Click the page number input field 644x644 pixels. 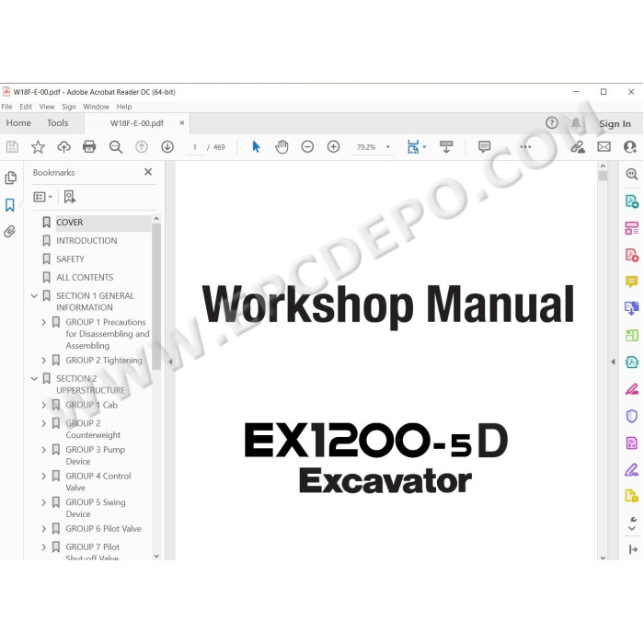tap(195, 147)
